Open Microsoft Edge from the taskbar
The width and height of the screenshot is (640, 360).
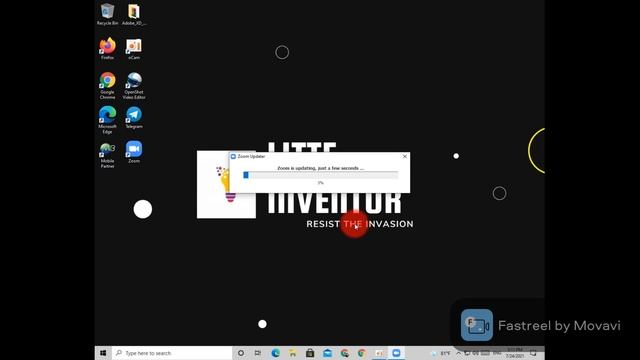(276, 353)
